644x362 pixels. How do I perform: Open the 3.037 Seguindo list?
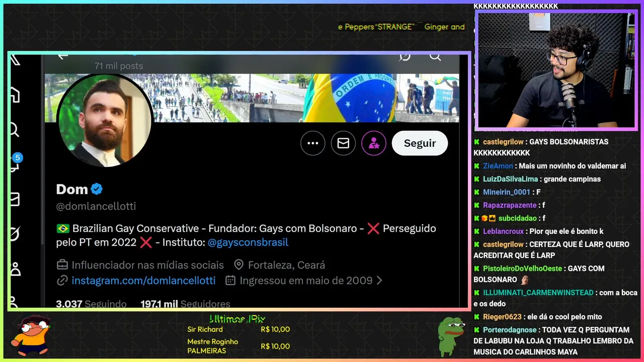(91, 304)
